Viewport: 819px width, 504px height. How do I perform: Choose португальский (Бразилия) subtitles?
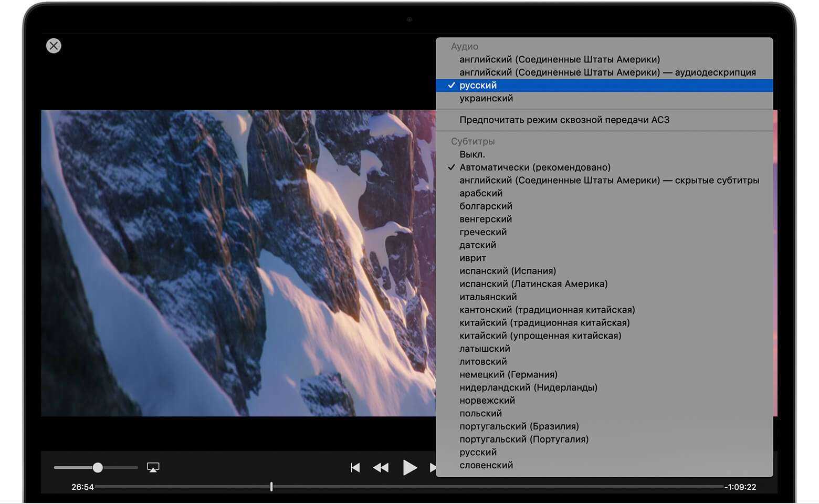click(x=519, y=426)
